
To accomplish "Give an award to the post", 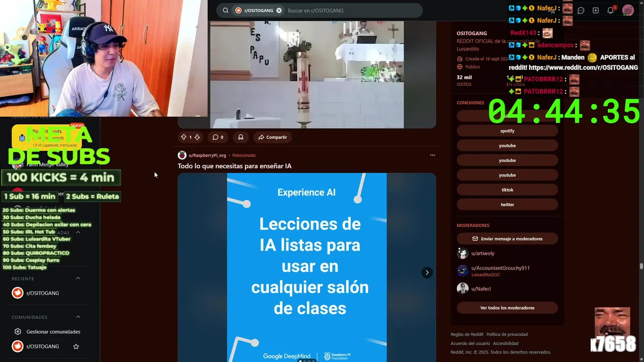I will (x=240, y=137).
